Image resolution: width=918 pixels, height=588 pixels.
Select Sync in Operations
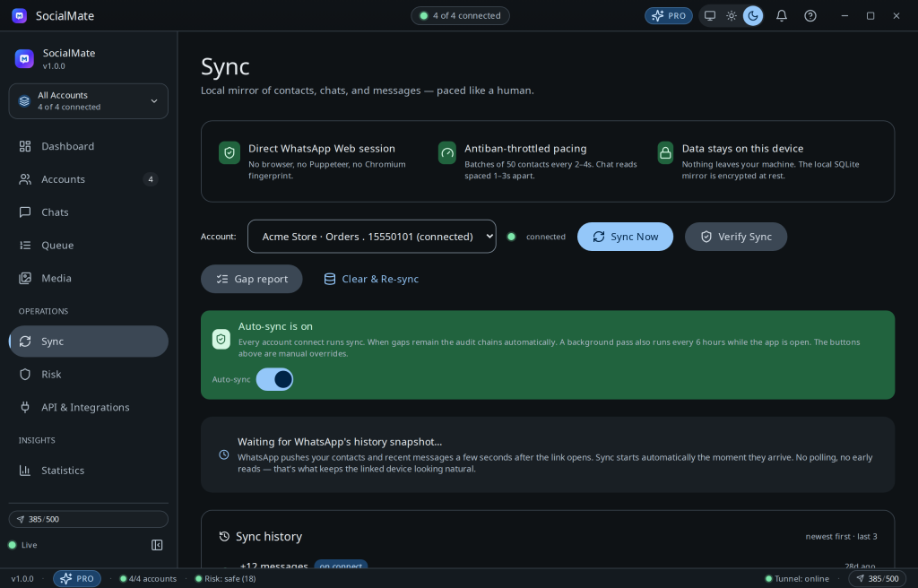[x=89, y=342]
